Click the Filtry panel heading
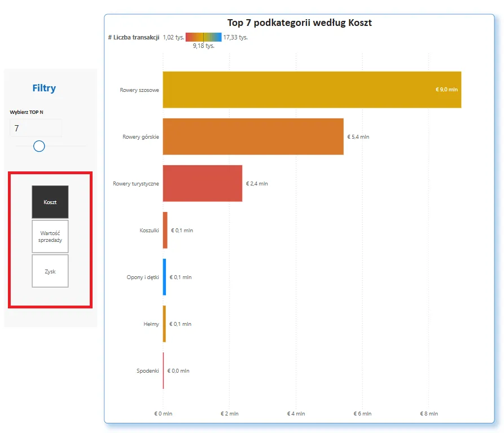504x433 pixels. 44,88
